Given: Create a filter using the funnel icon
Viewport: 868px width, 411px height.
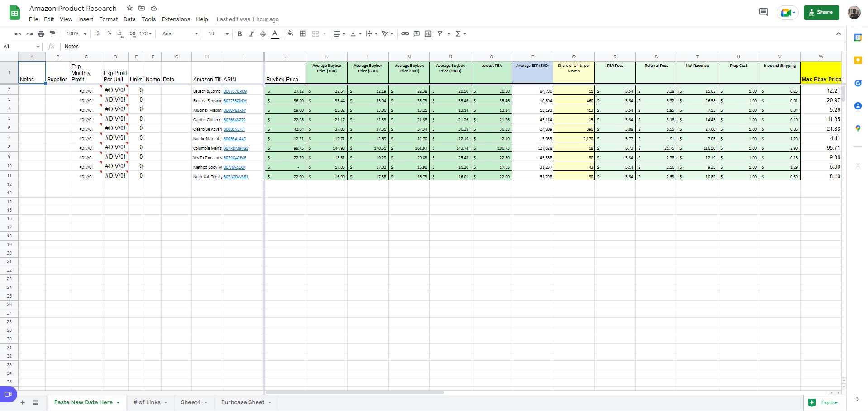Looking at the screenshot, I should (x=439, y=33).
